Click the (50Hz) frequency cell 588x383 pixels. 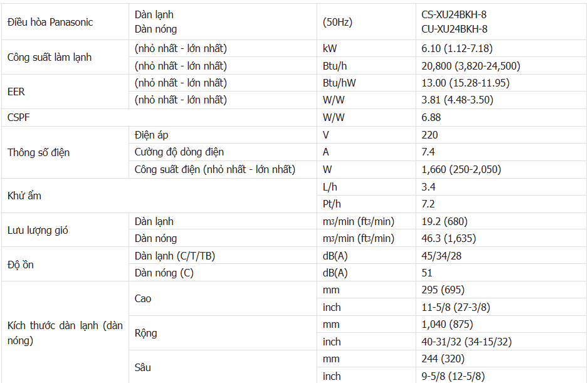point(337,22)
